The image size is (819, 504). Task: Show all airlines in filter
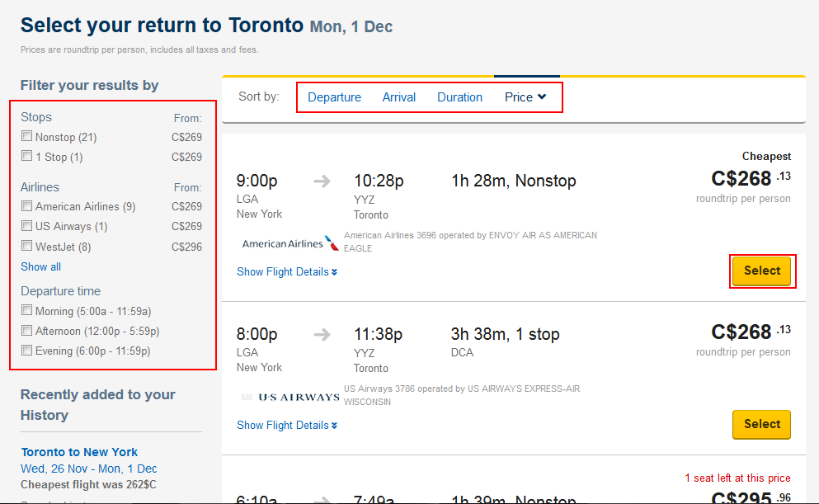[40, 266]
